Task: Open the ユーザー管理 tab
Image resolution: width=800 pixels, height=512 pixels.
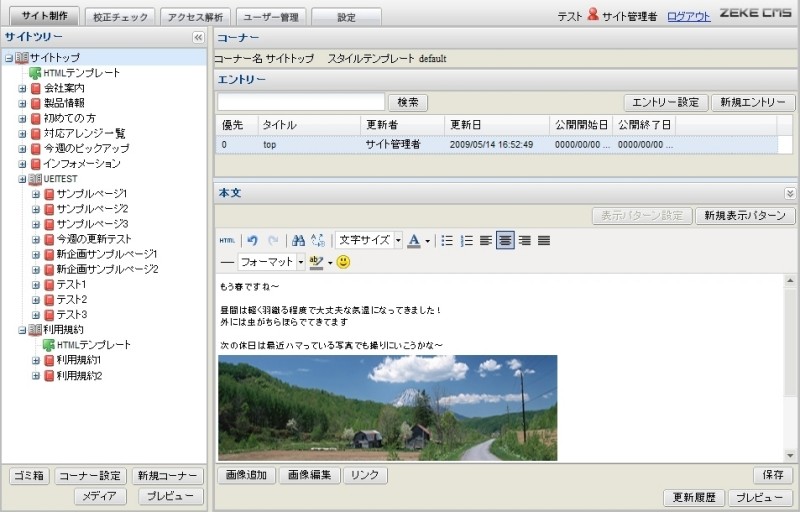Action: tap(271, 17)
